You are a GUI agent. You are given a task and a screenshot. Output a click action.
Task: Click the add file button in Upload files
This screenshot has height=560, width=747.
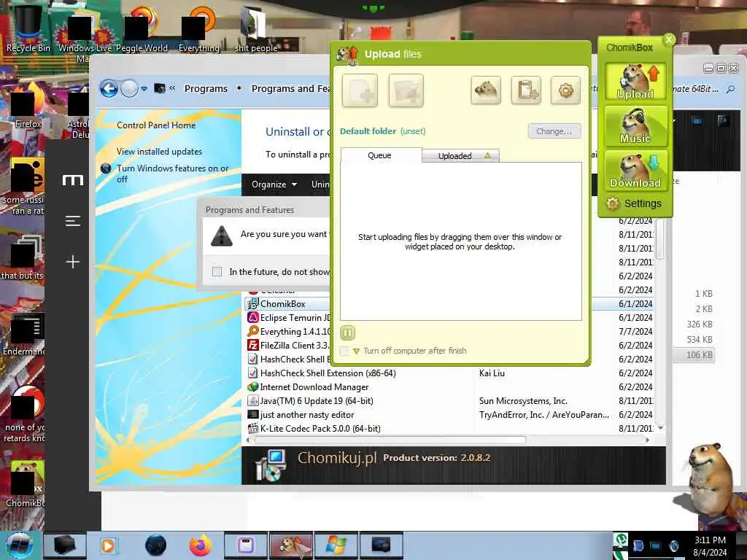(360, 90)
